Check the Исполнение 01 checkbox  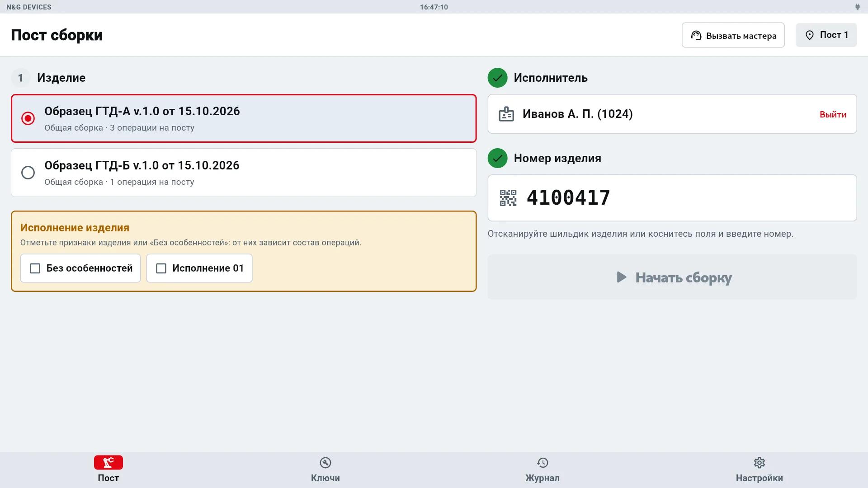161,268
